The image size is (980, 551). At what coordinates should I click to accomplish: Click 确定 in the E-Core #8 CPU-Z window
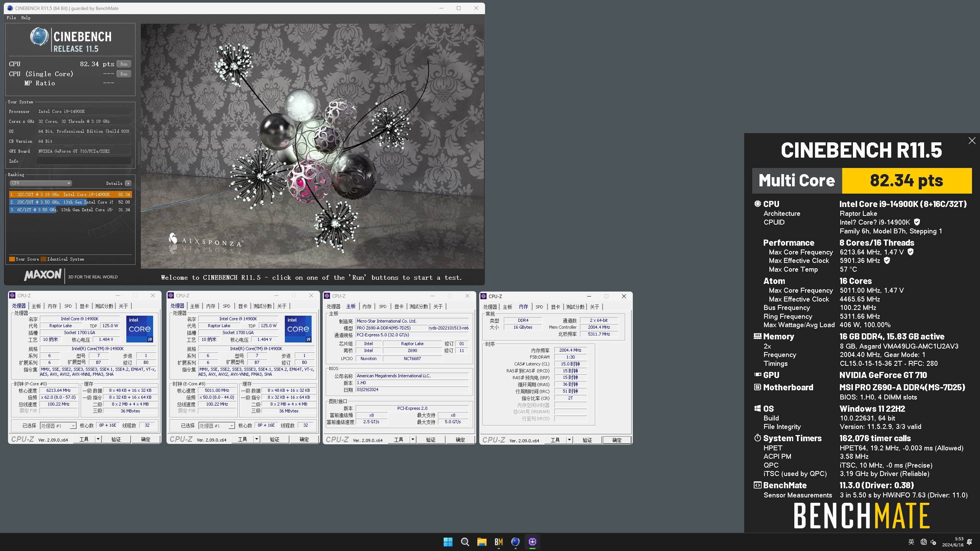click(304, 439)
